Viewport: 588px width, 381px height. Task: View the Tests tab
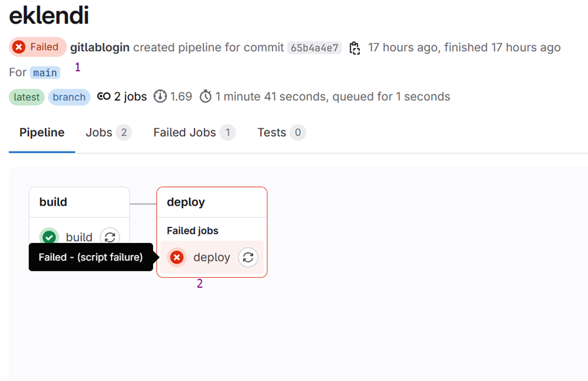coord(271,132)
